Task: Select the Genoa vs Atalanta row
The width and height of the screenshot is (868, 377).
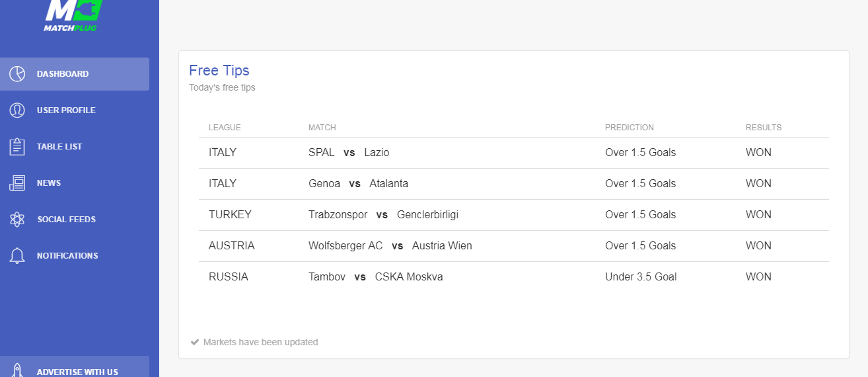Action: 358,184
